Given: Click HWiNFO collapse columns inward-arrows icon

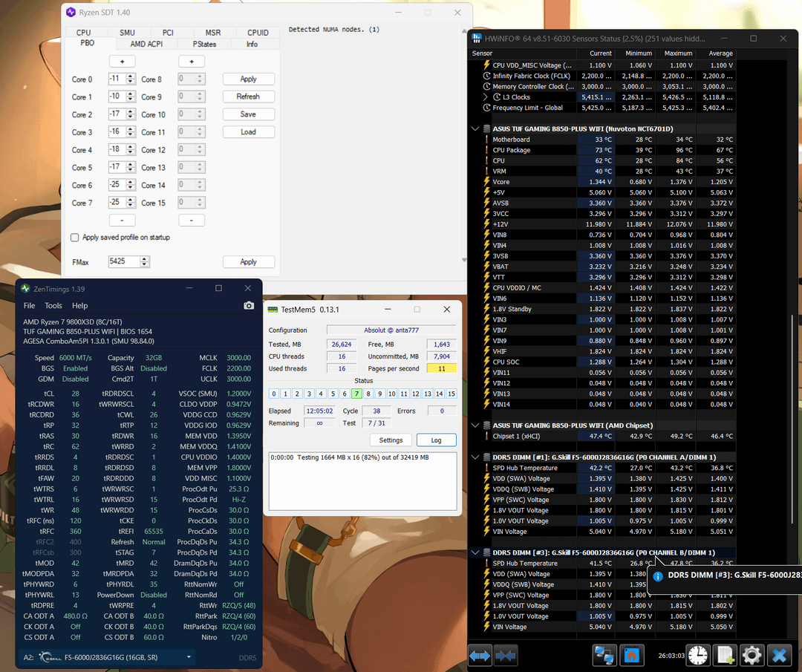Looking at the screenshot, I should click(x=506, y=655).
